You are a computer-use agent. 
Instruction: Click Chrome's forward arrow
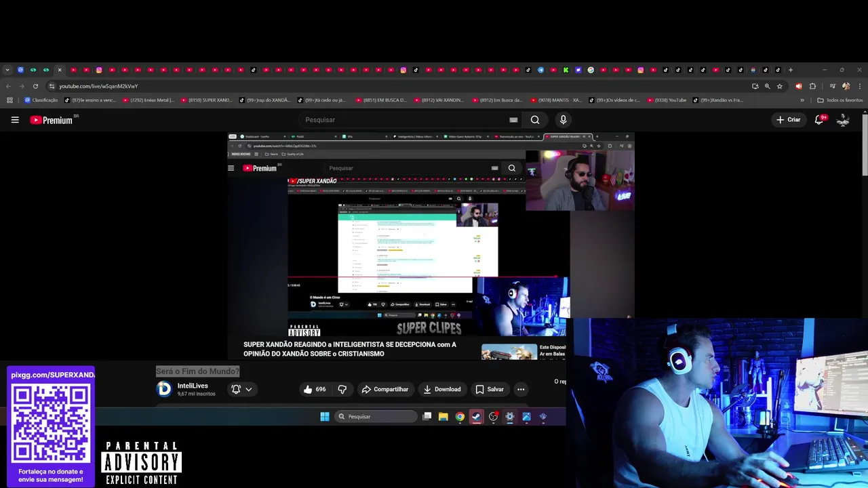pyautogui.click(x=22, y=86)
